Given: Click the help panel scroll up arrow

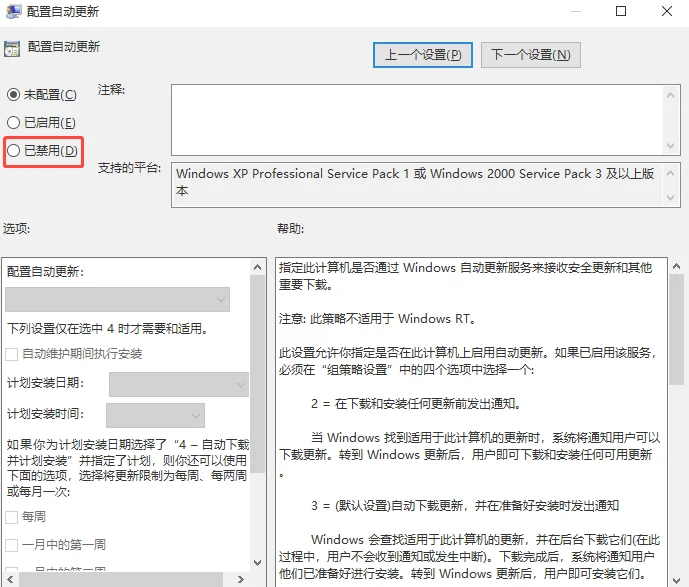Looking at the screenshot, I should pos(677,266).
